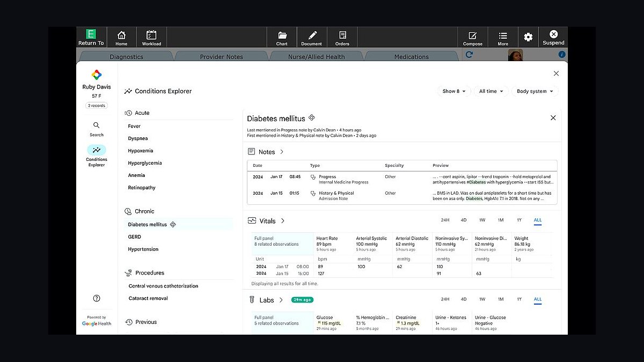Click the blue info icon
The width and height of the screenshot is (644, 362).
[562, 54]
